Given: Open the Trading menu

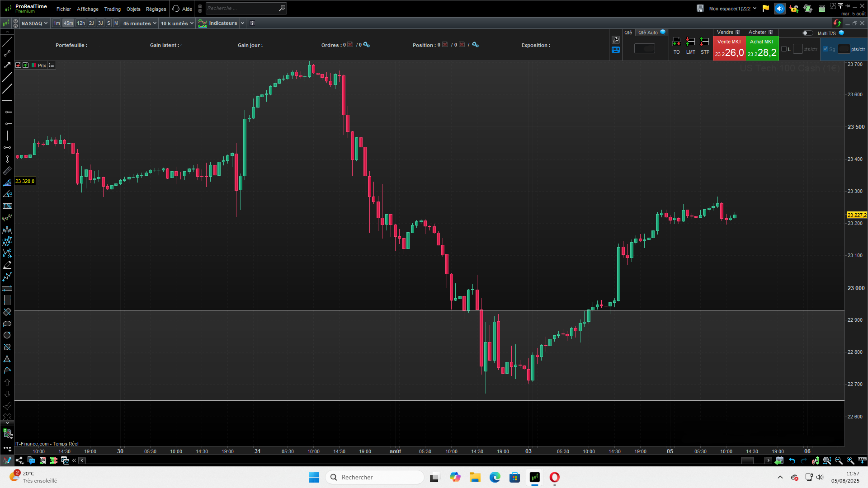Looking at the screenshot, I should click(112, 9).
